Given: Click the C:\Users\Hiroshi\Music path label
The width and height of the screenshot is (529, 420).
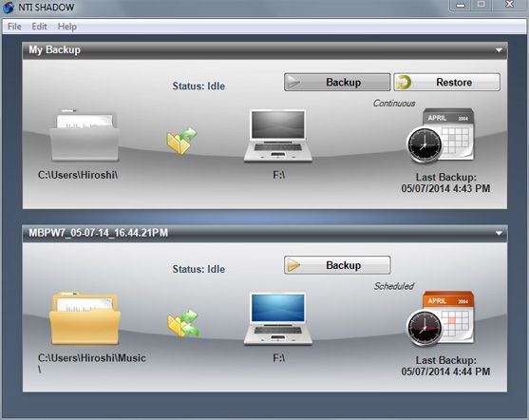Looking at the screenshot, I should (92, 363).
